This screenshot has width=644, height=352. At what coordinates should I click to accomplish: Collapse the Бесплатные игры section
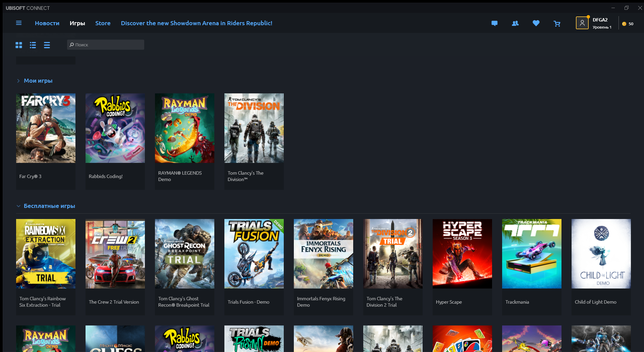click(x=18, y=206)
